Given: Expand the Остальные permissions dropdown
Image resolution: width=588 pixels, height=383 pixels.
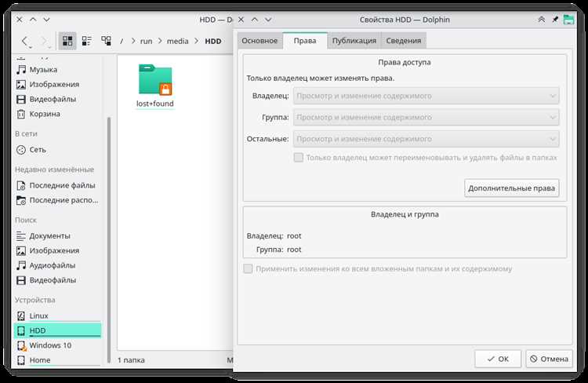Looking at the screenshot, I should tap(426, 139).
